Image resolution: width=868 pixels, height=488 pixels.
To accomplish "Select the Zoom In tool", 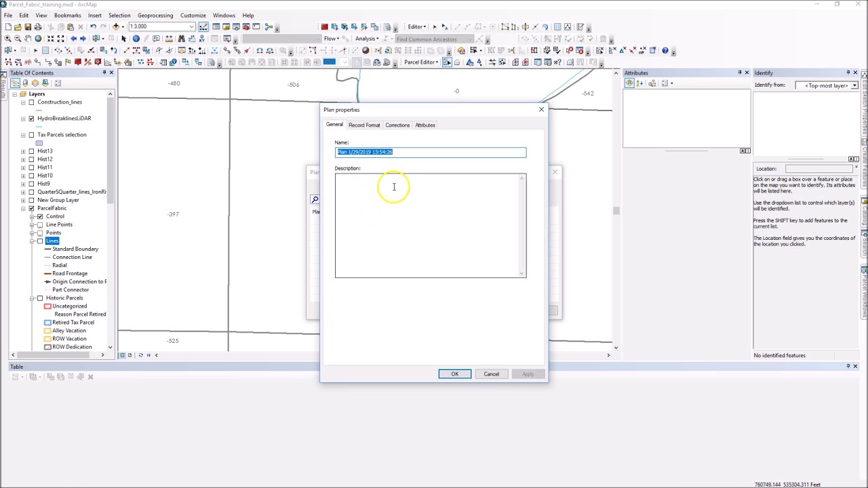I will 7,38.
